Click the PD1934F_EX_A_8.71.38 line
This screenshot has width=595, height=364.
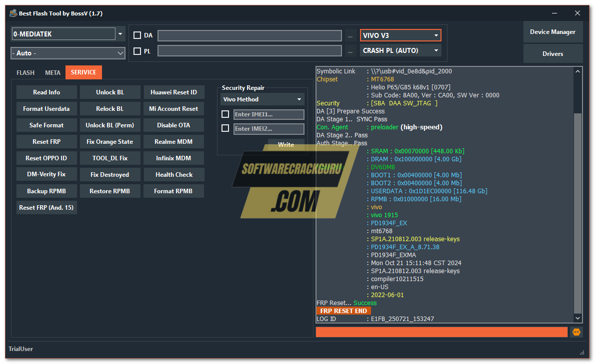(x=405, y=247)
